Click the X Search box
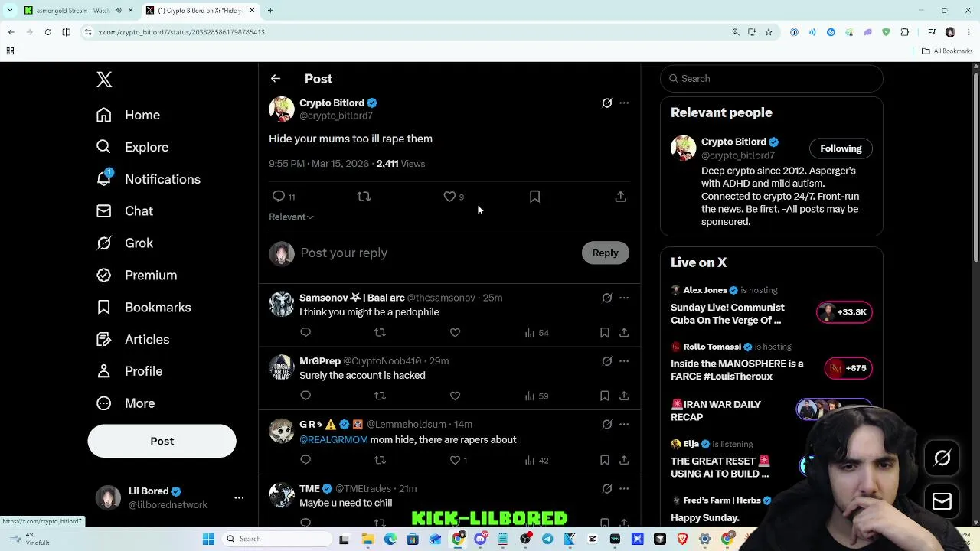 coord(772,78)
